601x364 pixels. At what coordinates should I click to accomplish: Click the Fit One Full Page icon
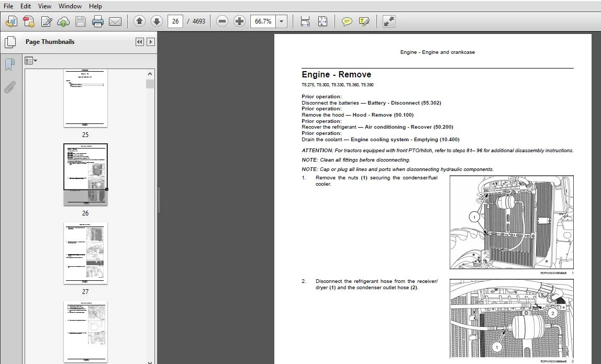[322, 21]
